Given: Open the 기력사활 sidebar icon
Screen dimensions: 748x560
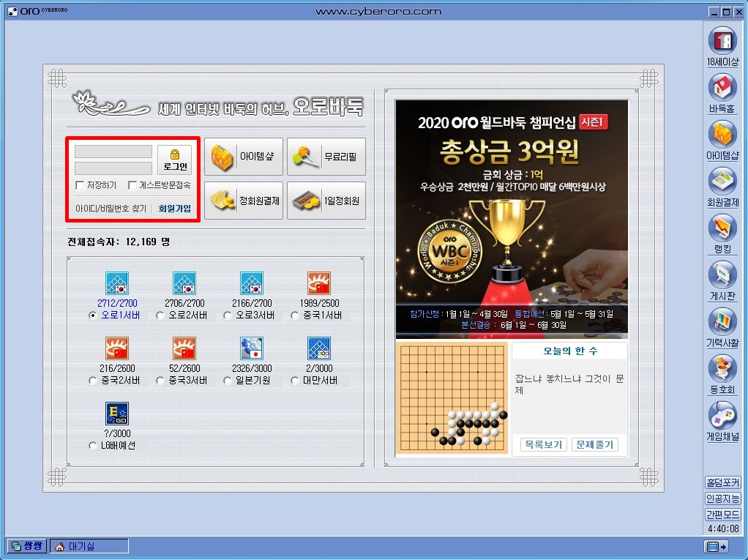Looking at the screenshot, I should click(x=722, y=321).
